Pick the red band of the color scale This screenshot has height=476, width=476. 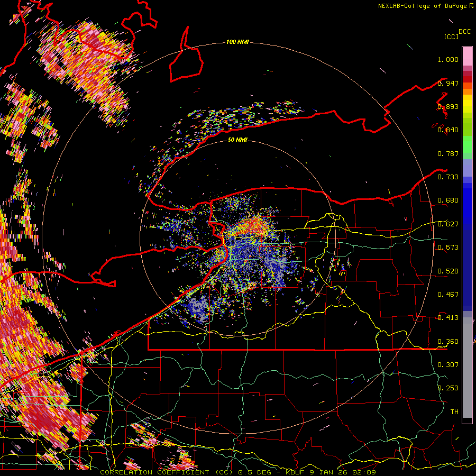click(467, 79)
